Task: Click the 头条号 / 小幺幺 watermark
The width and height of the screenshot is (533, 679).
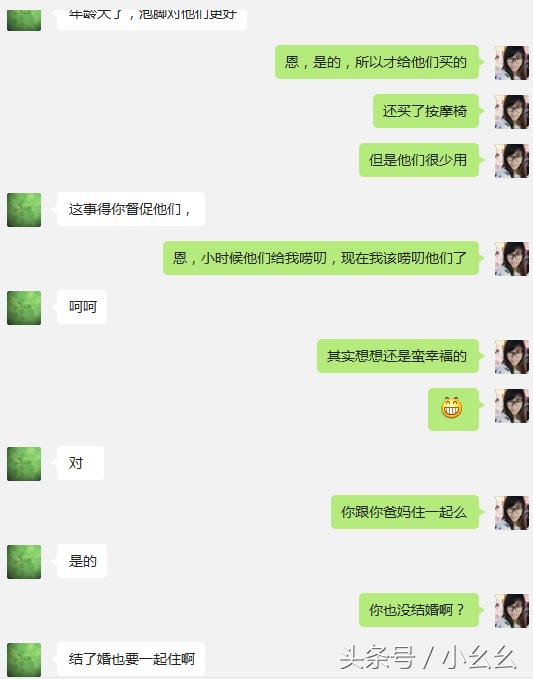Action: [x=428, y=657]
